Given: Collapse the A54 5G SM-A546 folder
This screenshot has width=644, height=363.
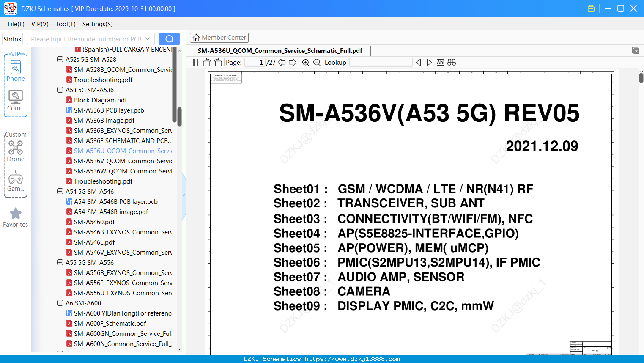Looking at the screenshot, I should pyautogui.click(x=60, y=192).
